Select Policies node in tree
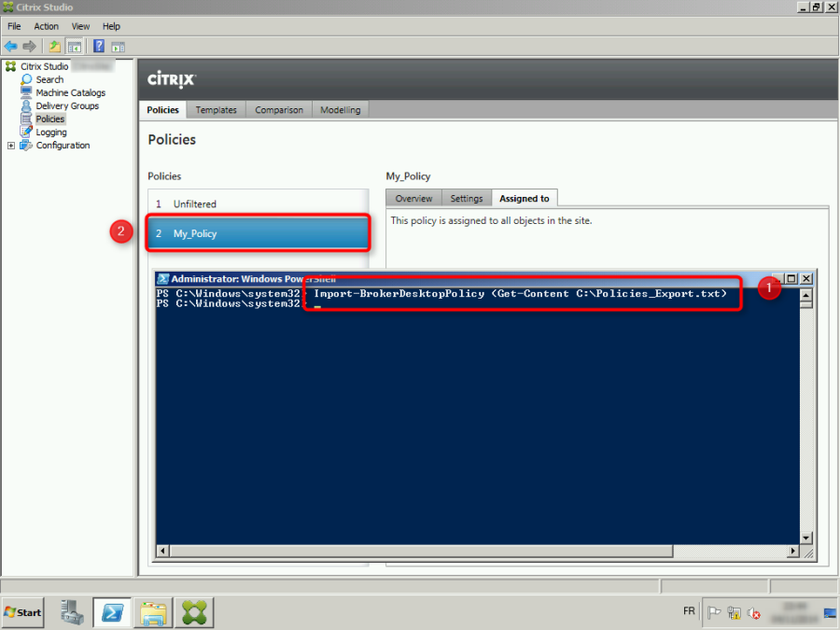Image resolution: width=840 pixels, height=630 pixels. click(x=50, y=119)
